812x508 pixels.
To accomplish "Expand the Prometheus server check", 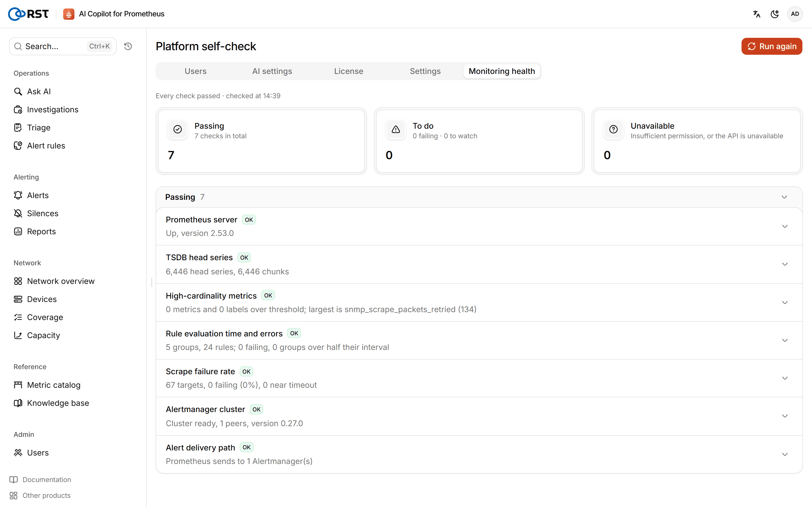I will [479, 226].
